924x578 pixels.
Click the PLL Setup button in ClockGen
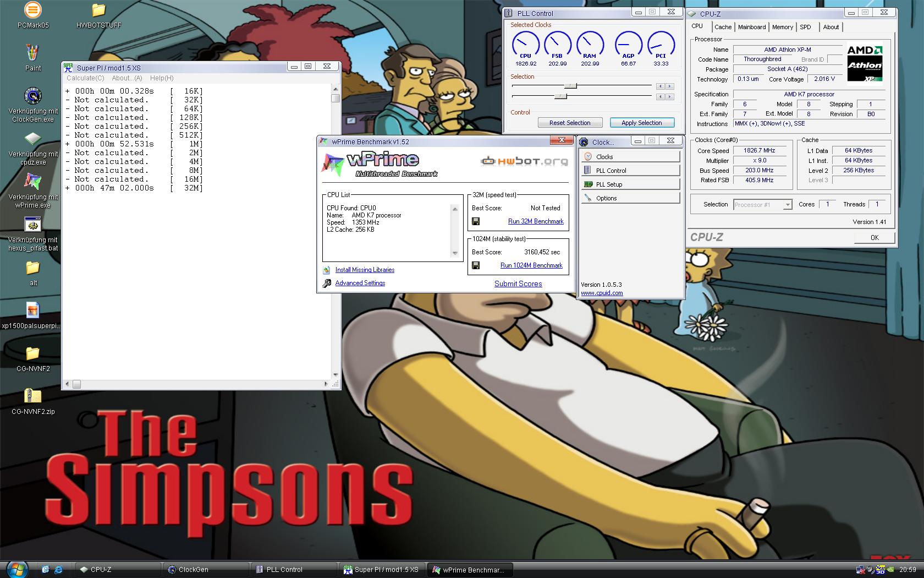[630, 184]
